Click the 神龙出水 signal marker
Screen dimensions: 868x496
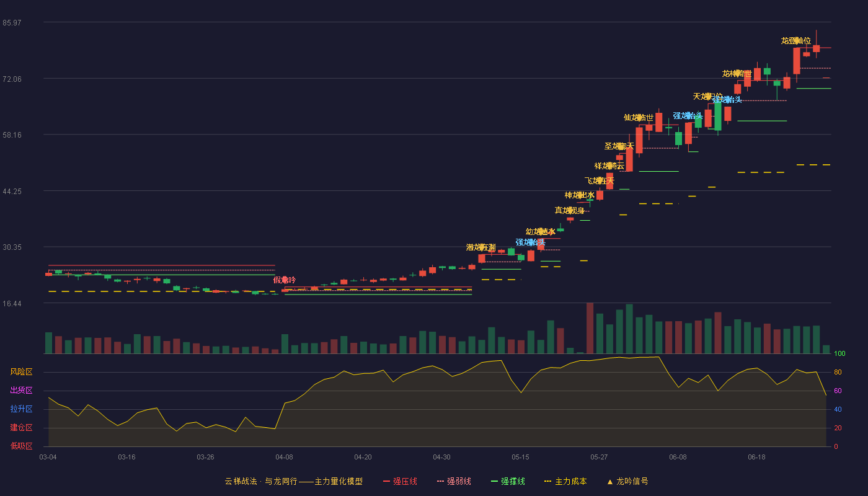[580, 195]
